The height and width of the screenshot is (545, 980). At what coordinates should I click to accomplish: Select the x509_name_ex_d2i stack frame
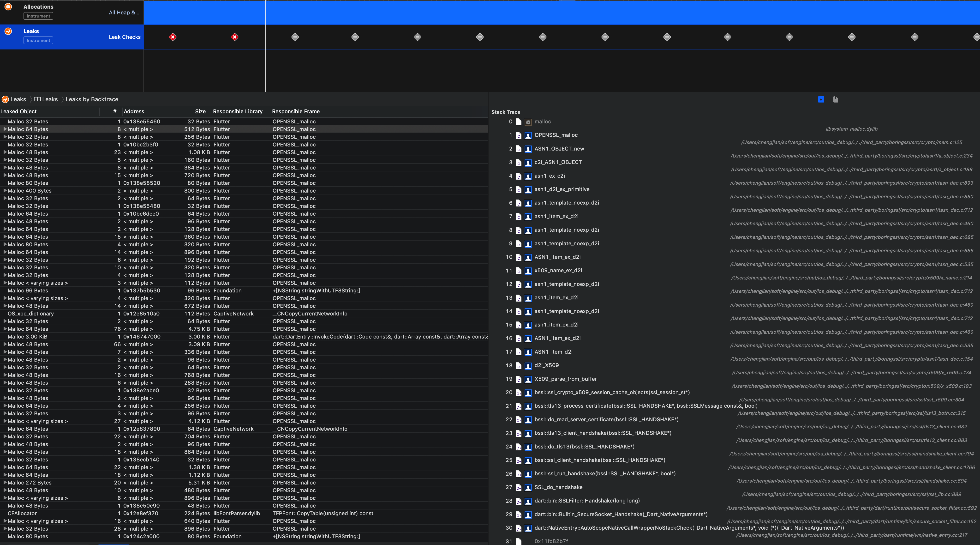coord(558,271)
